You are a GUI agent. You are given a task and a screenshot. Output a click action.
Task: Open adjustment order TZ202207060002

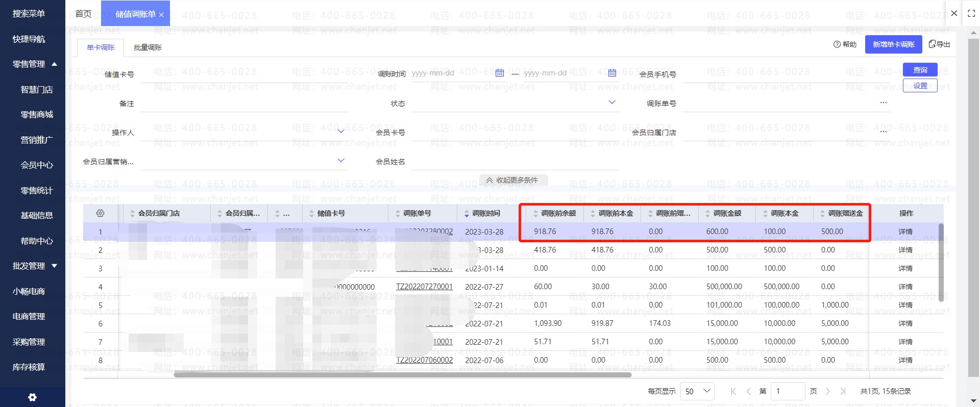point(425,360)
